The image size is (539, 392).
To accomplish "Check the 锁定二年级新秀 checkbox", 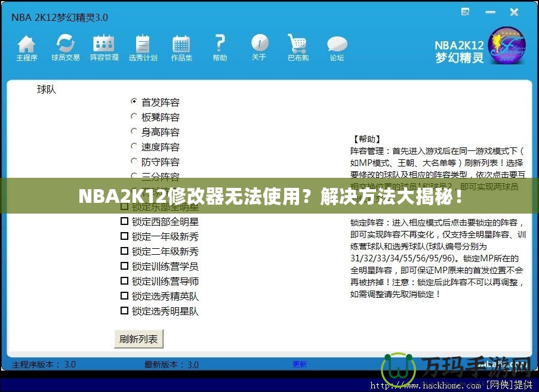I will [x=124, y=251].
